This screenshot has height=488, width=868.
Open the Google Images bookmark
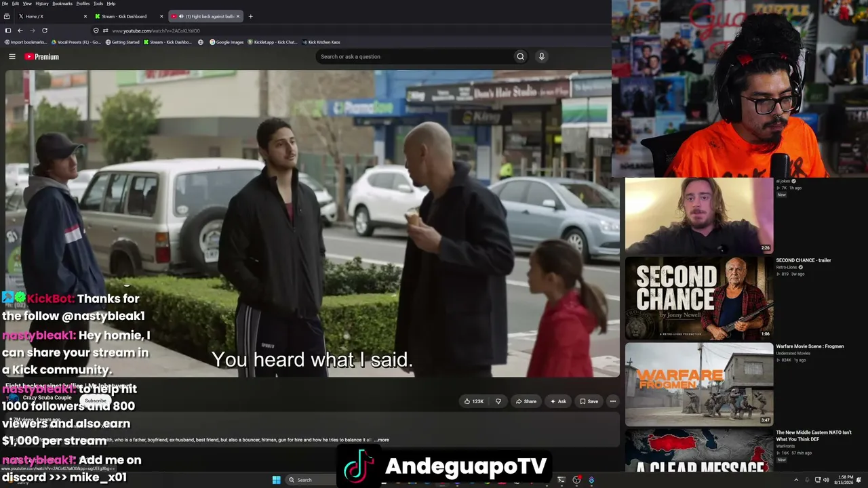click(226, 42)
